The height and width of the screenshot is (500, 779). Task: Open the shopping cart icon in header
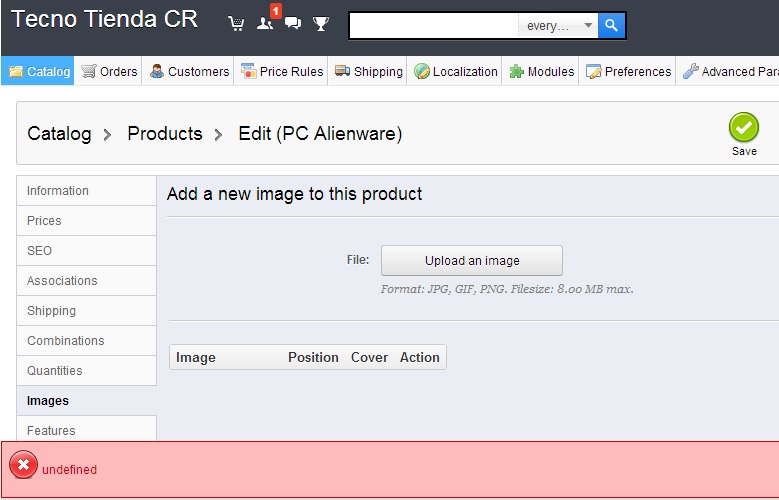click(236, 23)
